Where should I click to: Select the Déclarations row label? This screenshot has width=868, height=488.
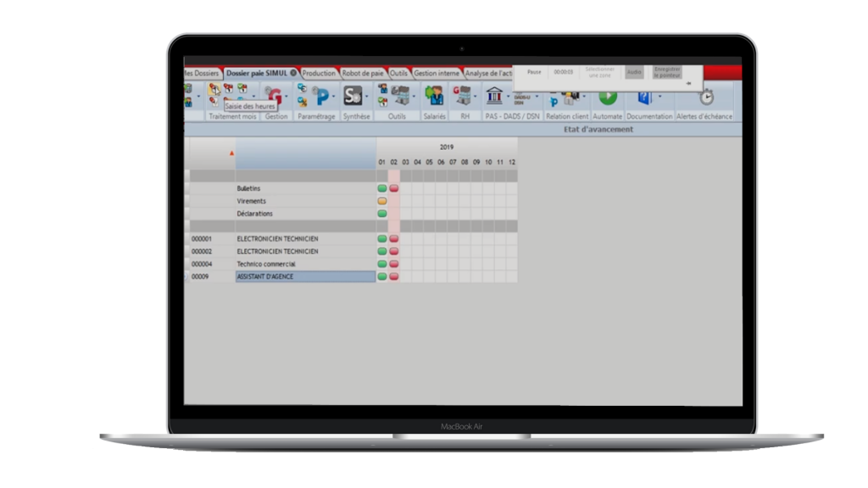(254, 213)
